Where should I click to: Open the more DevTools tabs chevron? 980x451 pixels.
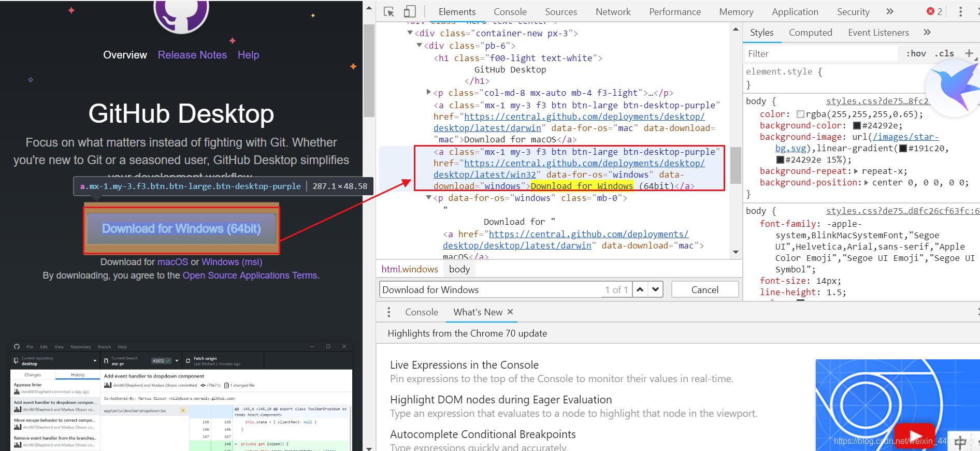(889, 11)
